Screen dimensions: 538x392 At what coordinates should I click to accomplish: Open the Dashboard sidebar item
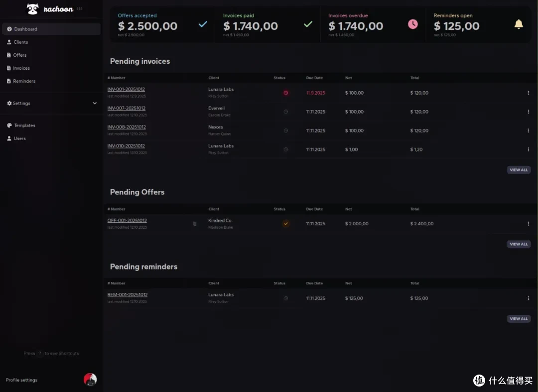pyautogui.click(x=51, y=29)
